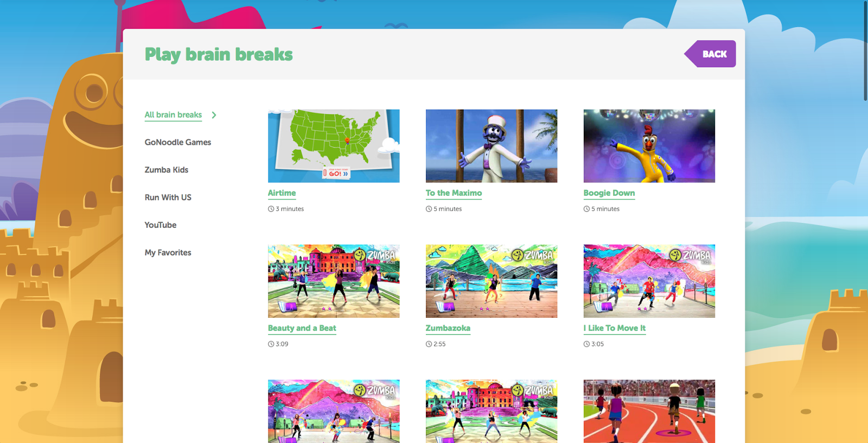Click the Zumbazoka title link

click(x=448, y=328)
